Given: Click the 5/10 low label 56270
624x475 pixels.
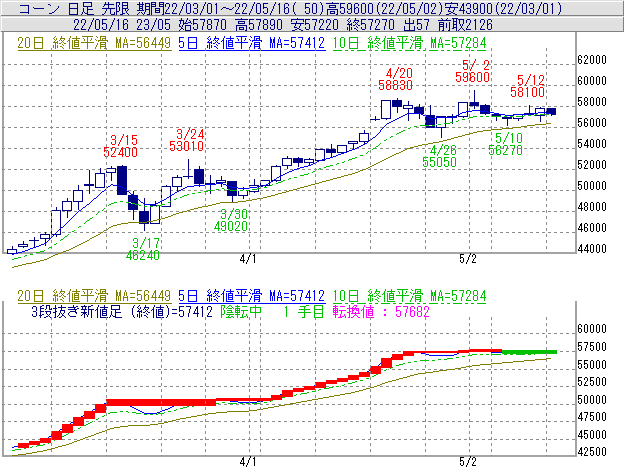Looking at the screenshot, I should 505,150.
